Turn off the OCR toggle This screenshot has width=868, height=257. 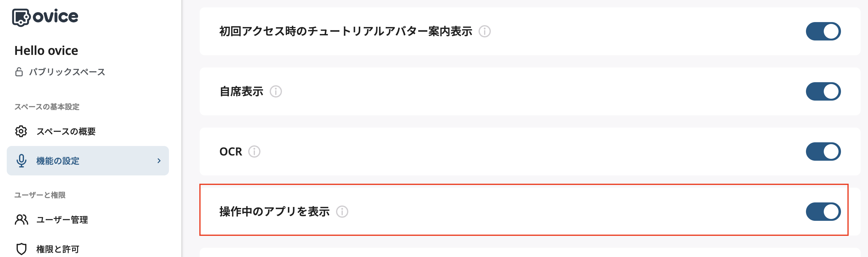[x=823, y=152]
